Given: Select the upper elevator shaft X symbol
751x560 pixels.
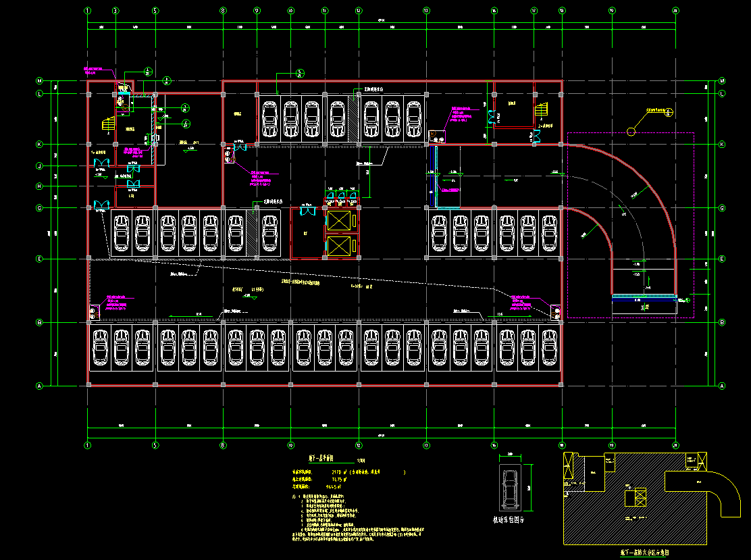Looking at the screenshot, I should coord(339,221).
